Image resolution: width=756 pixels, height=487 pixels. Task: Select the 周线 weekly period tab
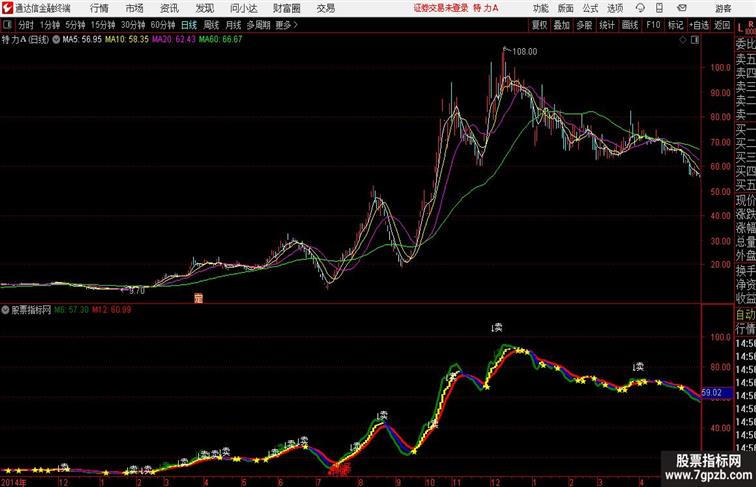click(211, 25)
